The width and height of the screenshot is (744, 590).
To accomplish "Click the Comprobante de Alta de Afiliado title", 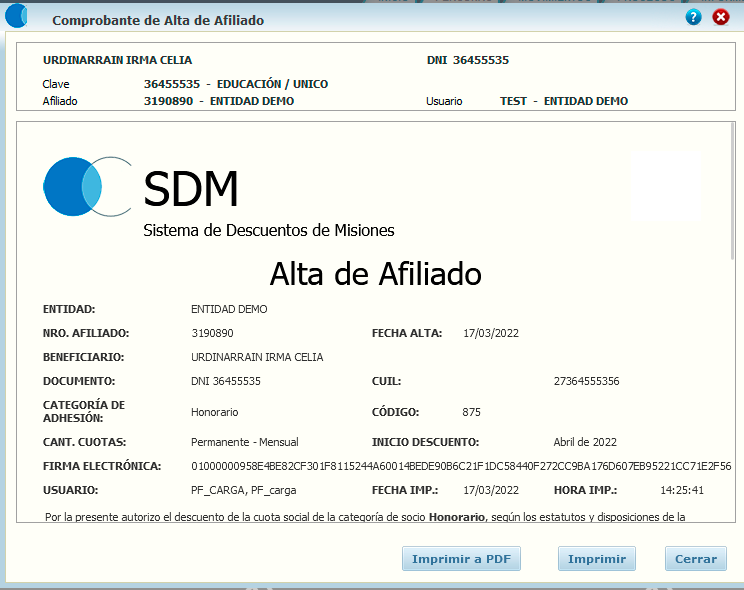I will (x=158, y=20).
